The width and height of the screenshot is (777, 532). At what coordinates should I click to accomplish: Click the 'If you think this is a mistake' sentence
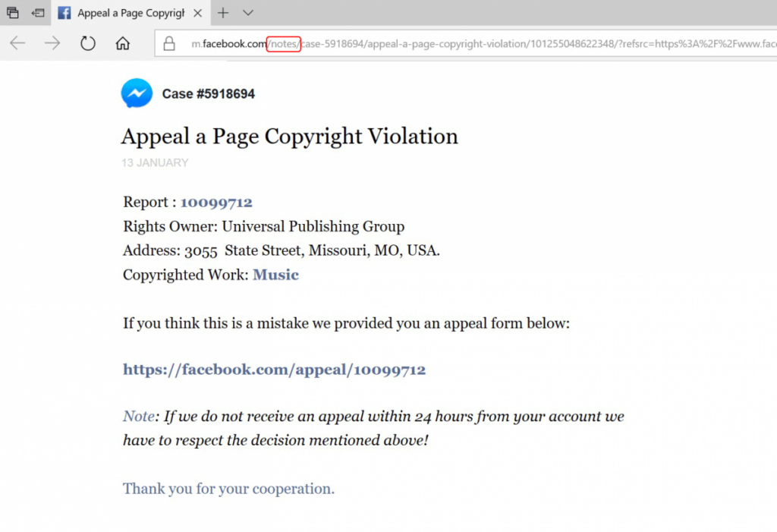(x=346, y=323)
